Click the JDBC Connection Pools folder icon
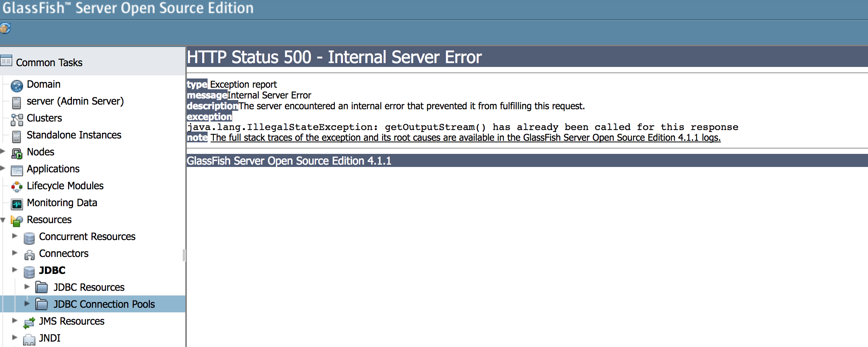This screenshot has height=347, width=868. coord(42,304)
